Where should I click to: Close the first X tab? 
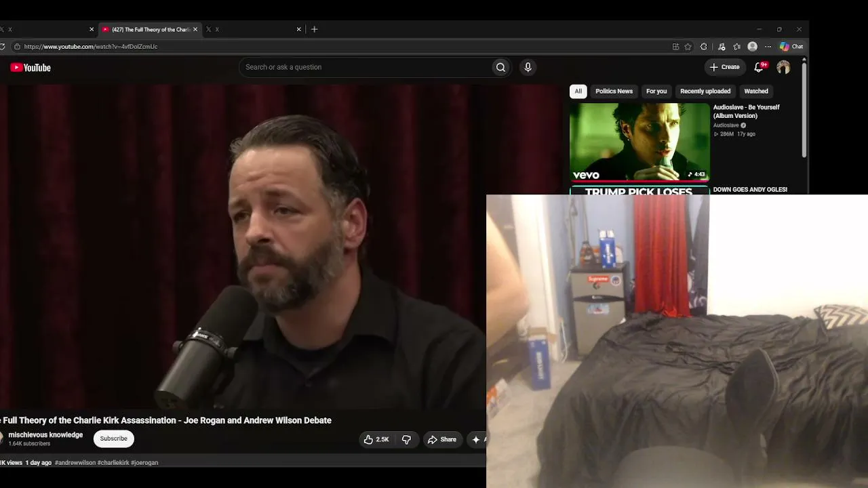[92, 29]
